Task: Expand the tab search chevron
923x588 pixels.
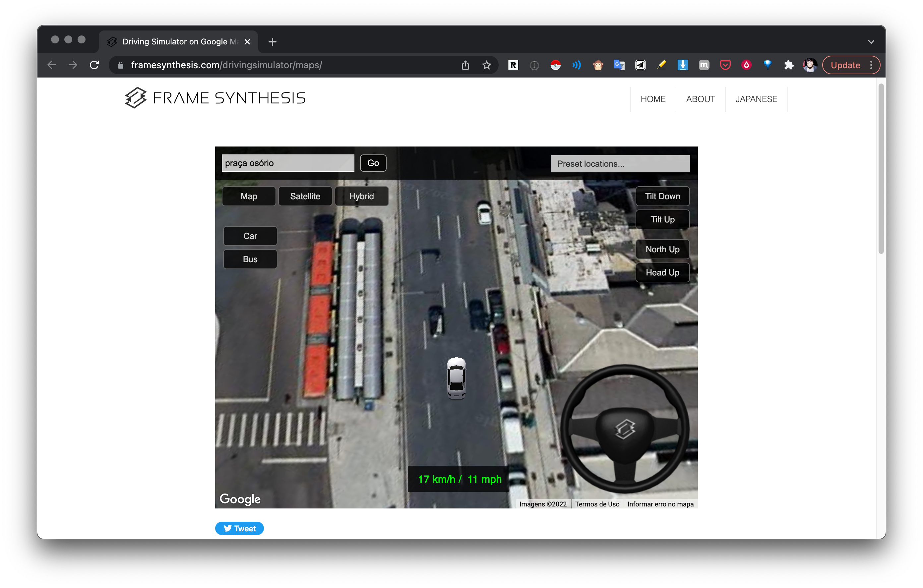Action: 871,42
